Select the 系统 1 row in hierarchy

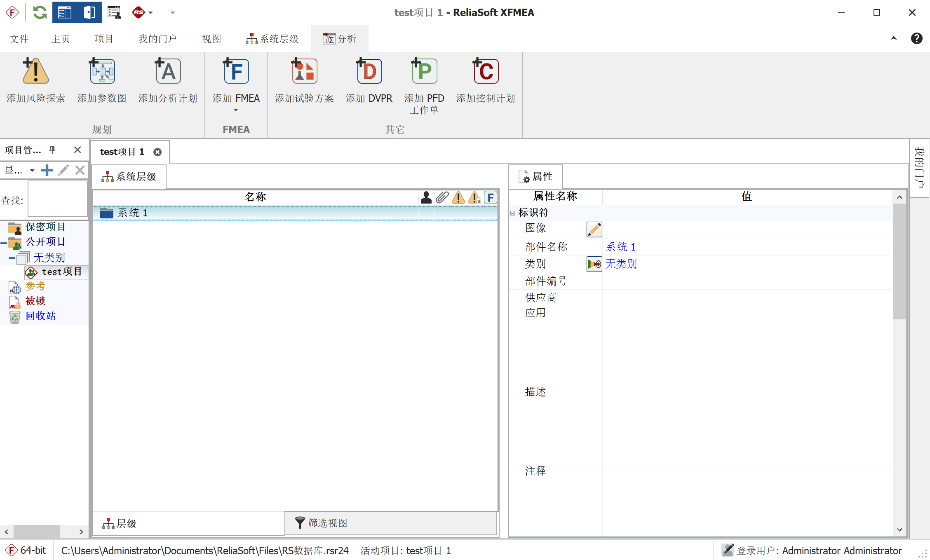(295, 213)
